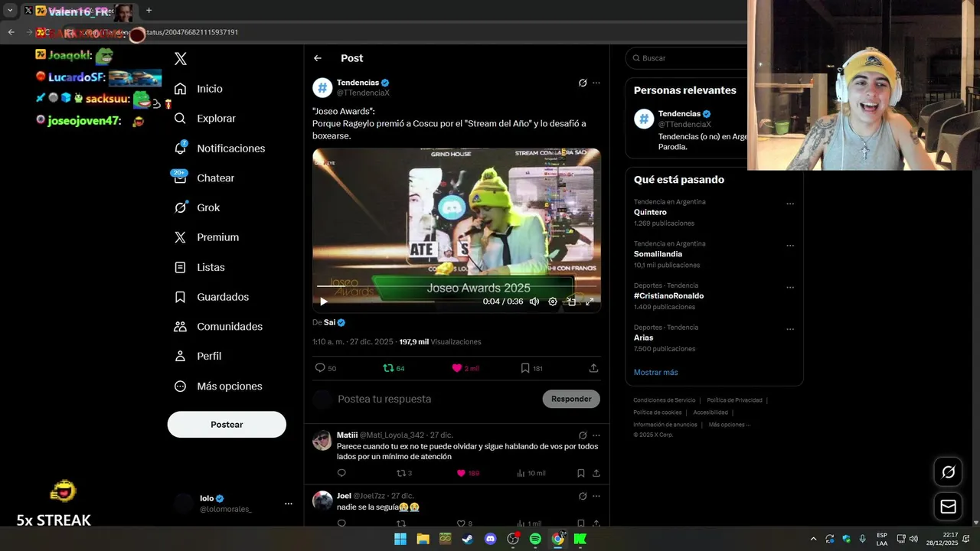The height and width of the screenshot is (551, 980).
Task: Click the reply icon with 50 comments
Action: 326,368
